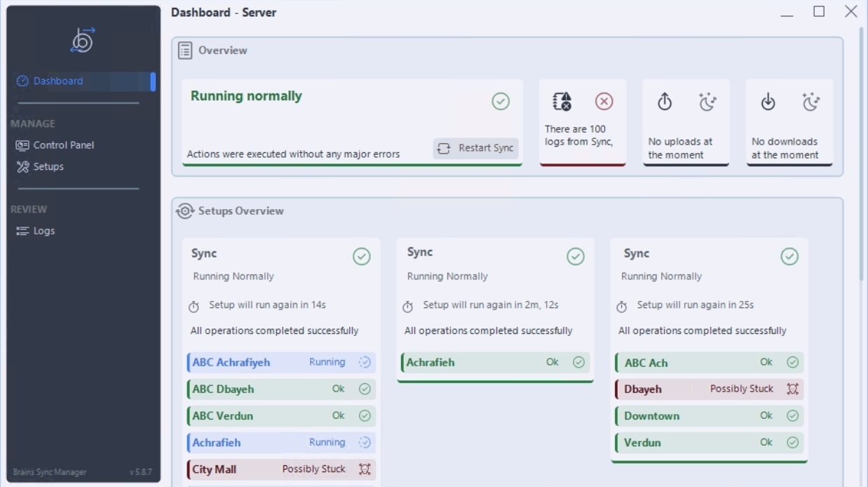Image resolution: width=868 pixels, height=487 pixels.
Task: Open the Logs review page
Action: click(x=43, y=231)
